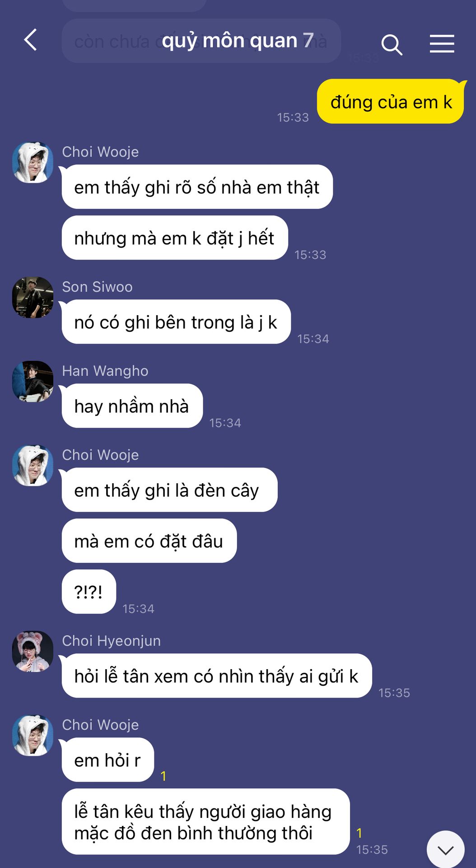The height and width of the screenshot is (868, 476).
Task: Open the hamburger menu icon
Action: pos(442,43)
